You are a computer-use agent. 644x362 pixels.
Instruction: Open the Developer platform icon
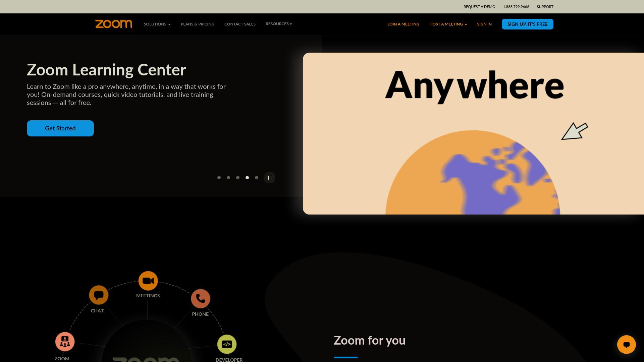click(x=227, y=344)
